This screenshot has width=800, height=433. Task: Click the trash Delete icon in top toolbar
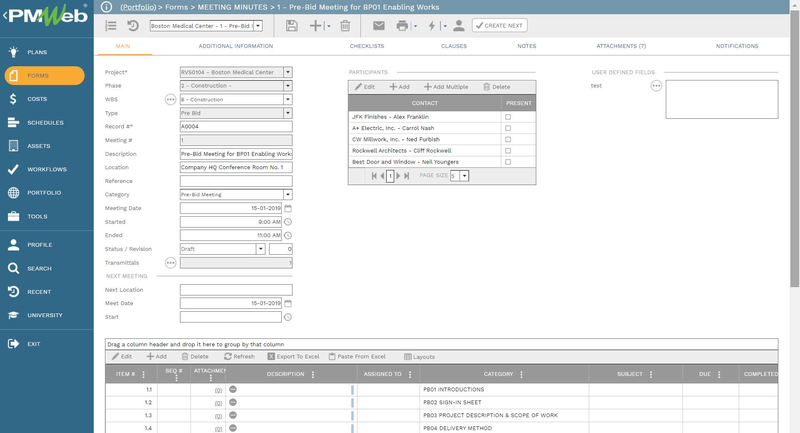tap(345, 25)
